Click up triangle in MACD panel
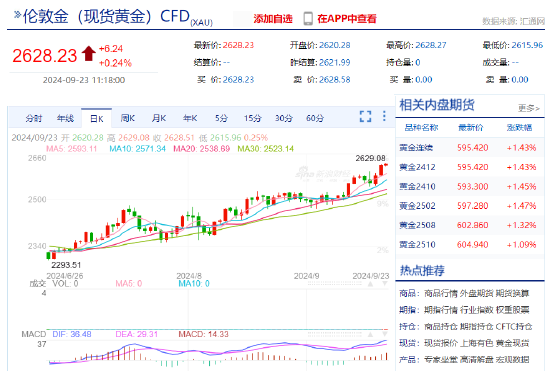The height and width of the screenshot is (371, 550). coord(370,334)
